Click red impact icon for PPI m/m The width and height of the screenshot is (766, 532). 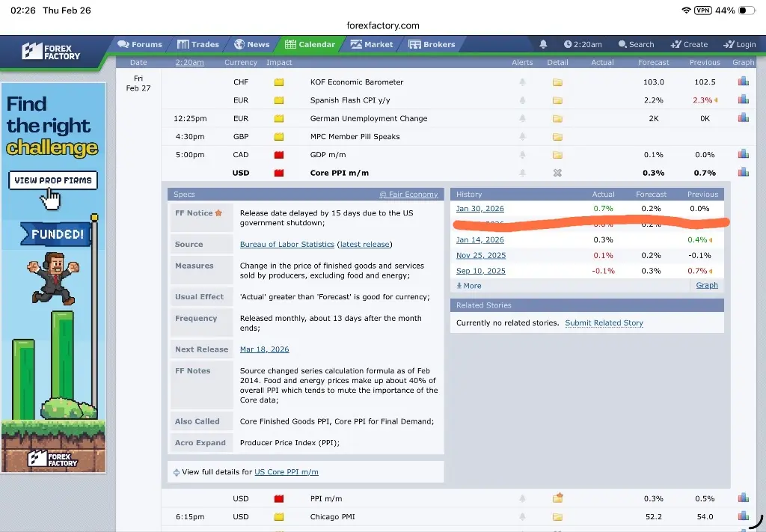tap(279, 499)
